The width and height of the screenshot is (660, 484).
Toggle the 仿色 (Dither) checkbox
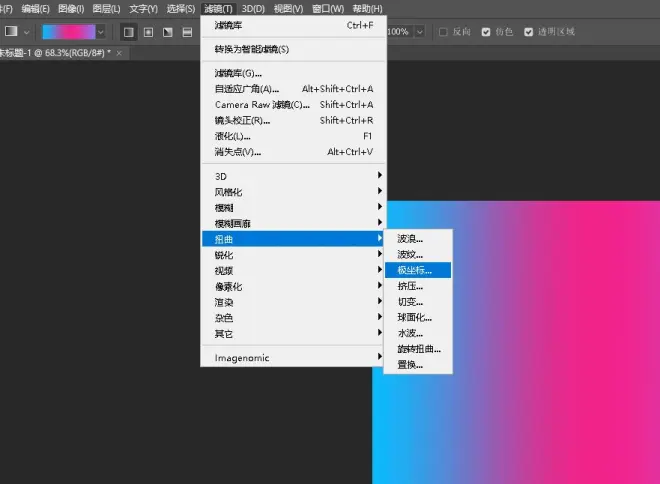[487, 32]
